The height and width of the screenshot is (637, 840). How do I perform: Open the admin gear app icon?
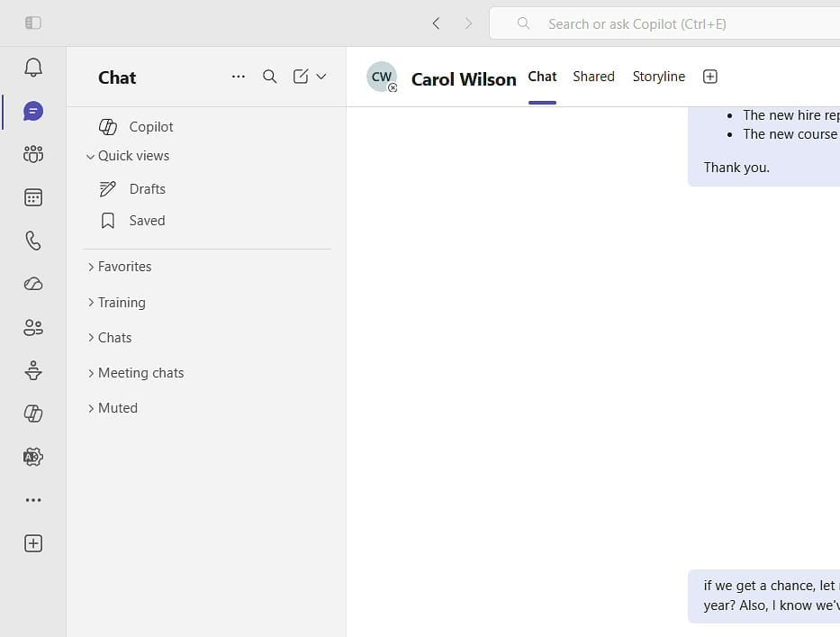pyautogui.click(x=33, y=457)
